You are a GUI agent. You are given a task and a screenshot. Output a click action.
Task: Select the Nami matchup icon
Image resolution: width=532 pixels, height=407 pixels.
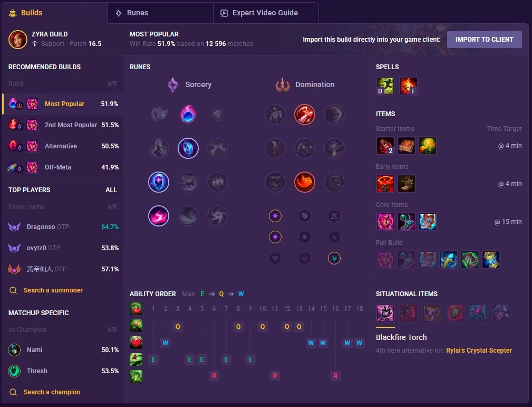[x=14, y=350]
